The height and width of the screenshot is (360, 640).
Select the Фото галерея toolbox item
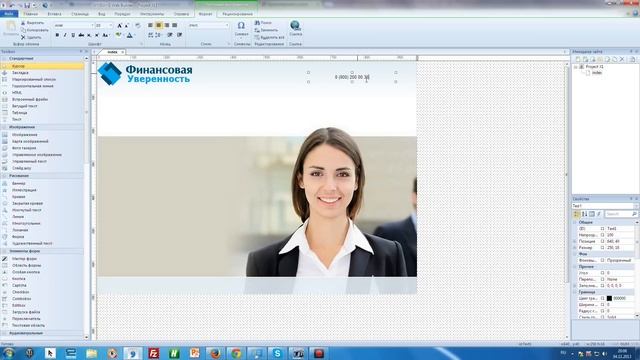(x=24, y=148)
